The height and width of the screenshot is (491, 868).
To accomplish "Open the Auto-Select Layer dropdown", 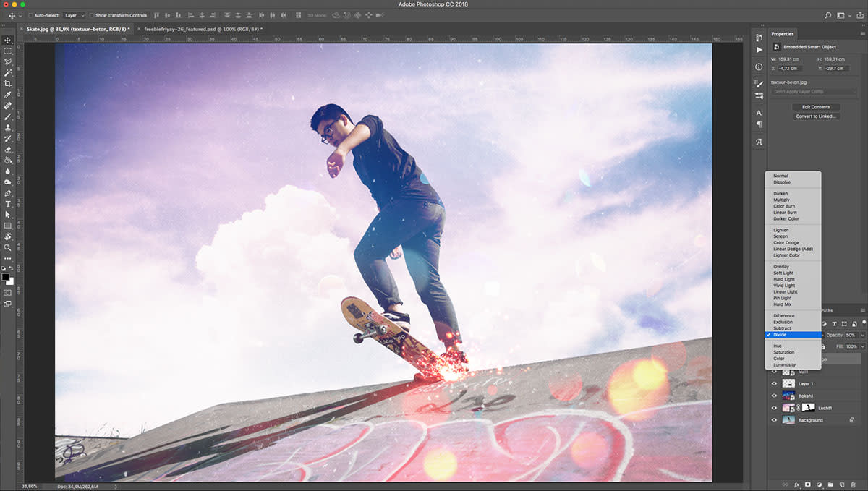I will (74, 15).
